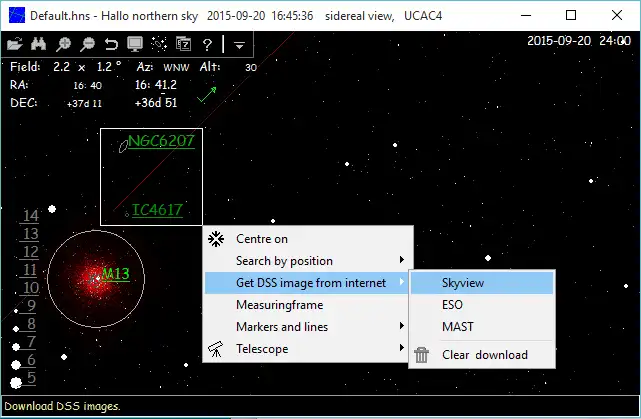The height and width of the screenshot is (419, 641).
Task: Click magnitude scale value 7
Action: coord(31,342)
